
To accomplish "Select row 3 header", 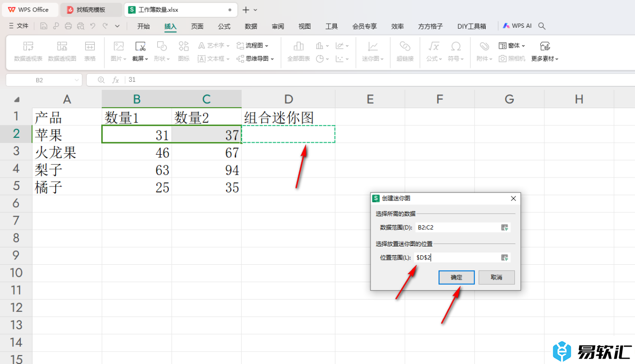I will [16, 152].
